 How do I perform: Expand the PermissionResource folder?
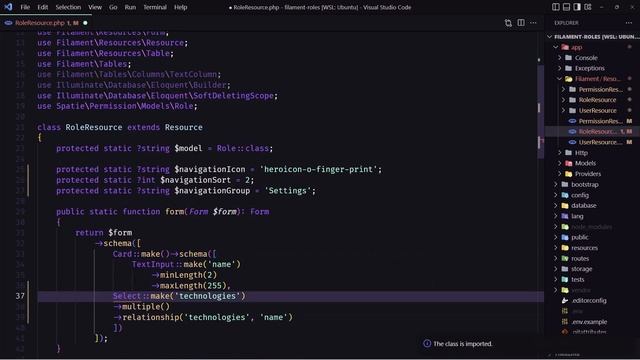[564, 89]
